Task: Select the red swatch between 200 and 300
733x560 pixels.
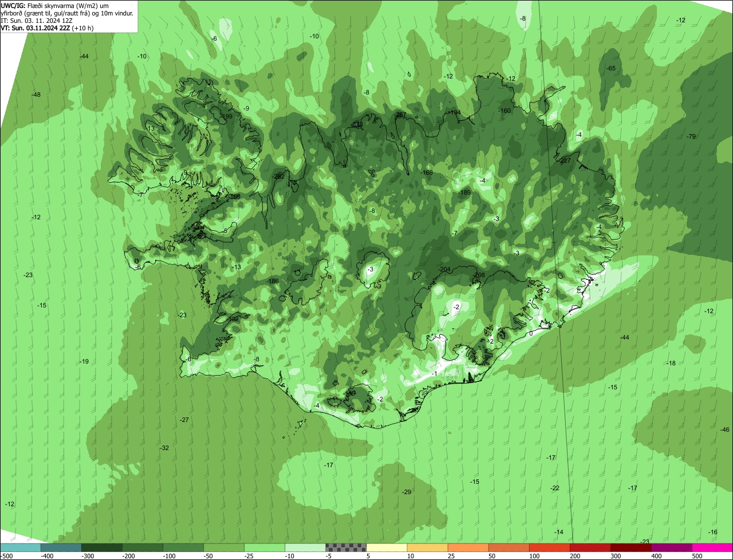Action: (590, 547)
